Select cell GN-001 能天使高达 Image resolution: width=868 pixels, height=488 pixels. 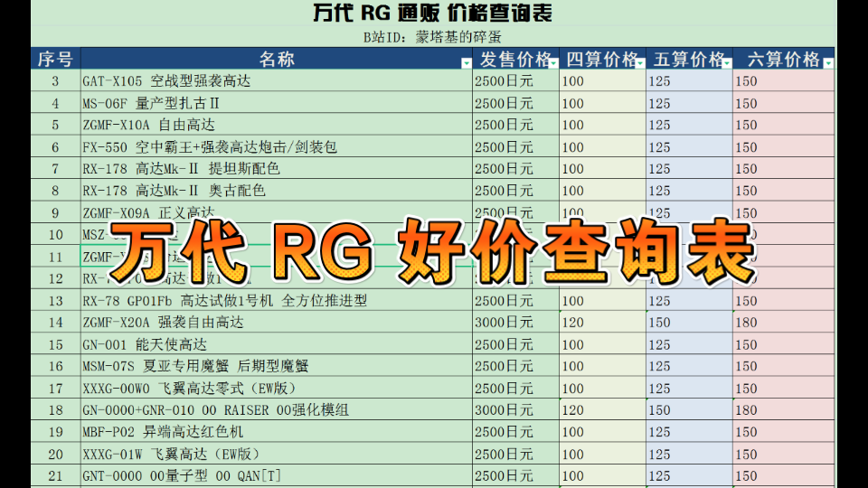277,344
